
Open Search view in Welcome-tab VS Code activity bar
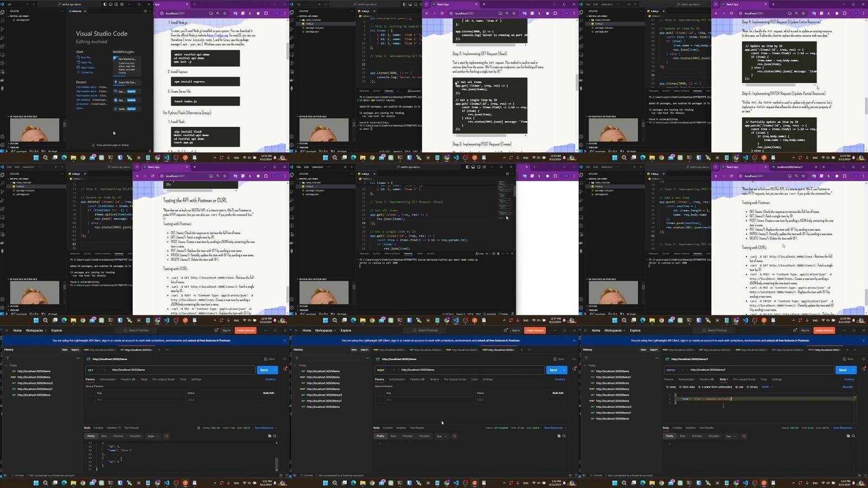pyautogui.click(x=3, y=20)
